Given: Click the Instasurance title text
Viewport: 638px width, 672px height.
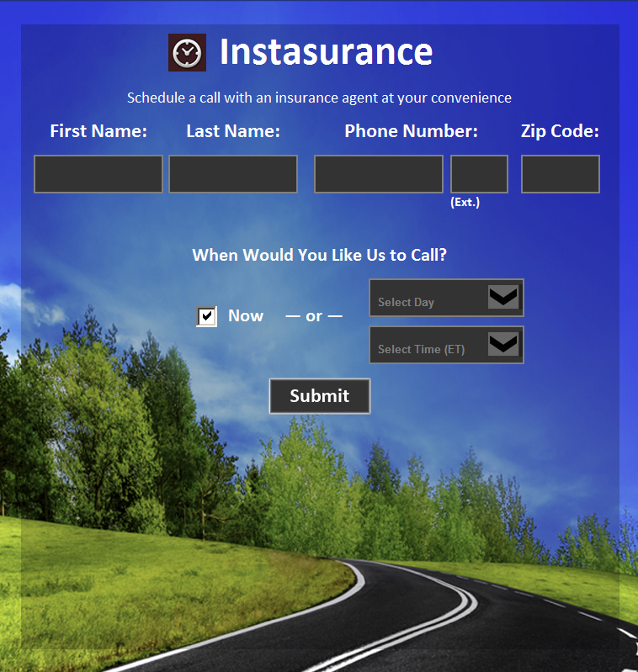Looking at the screenshot, I should coord(327,52).
